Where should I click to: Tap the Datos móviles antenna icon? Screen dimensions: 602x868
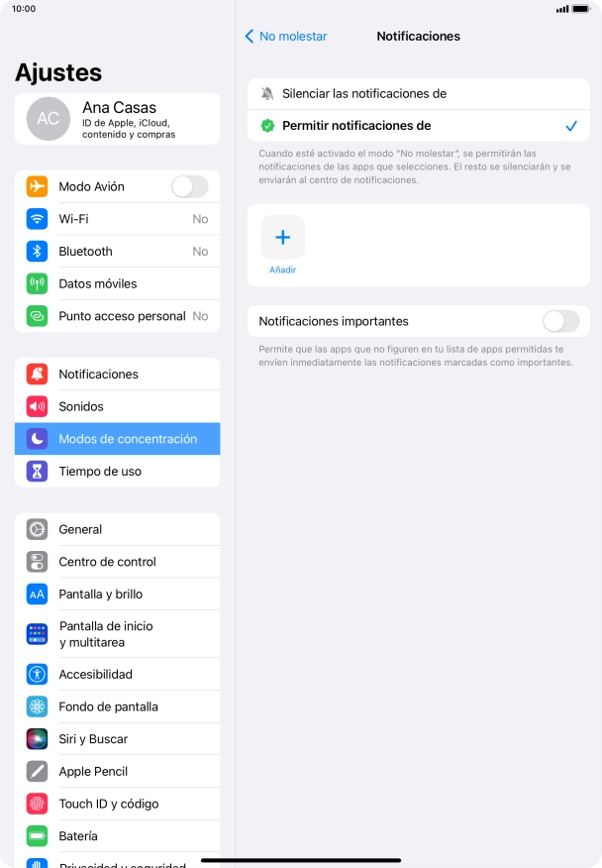[x=37, y=283]
